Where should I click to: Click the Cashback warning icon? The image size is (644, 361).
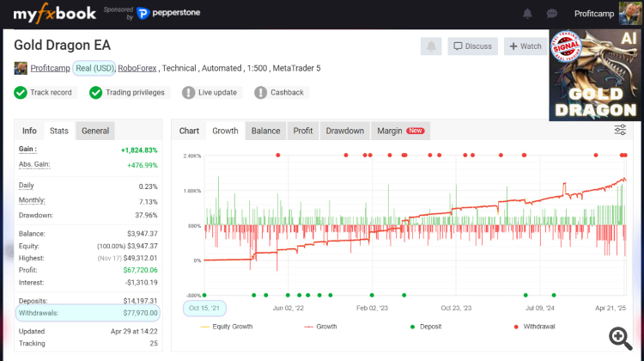coord(260,93)
